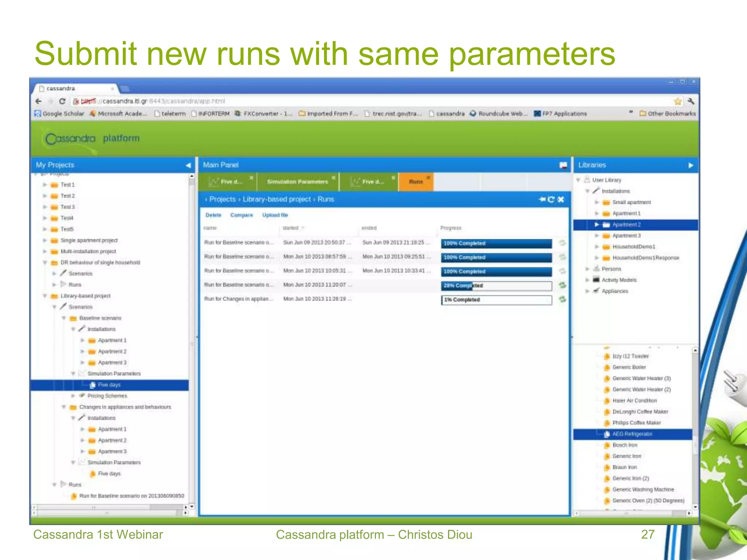Click Upload file button

click(275, 215)
